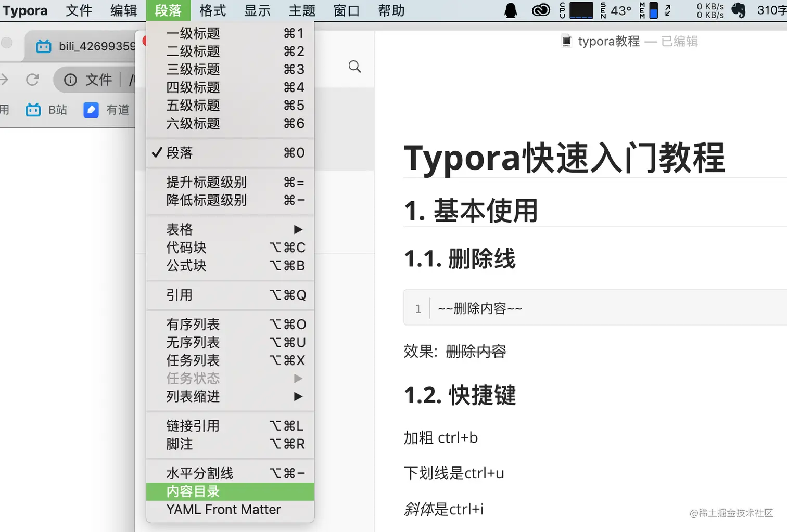Click the bilibili favicon on browser tab
The width and height of the screenshot is (787, 532).
pos(44,46)
